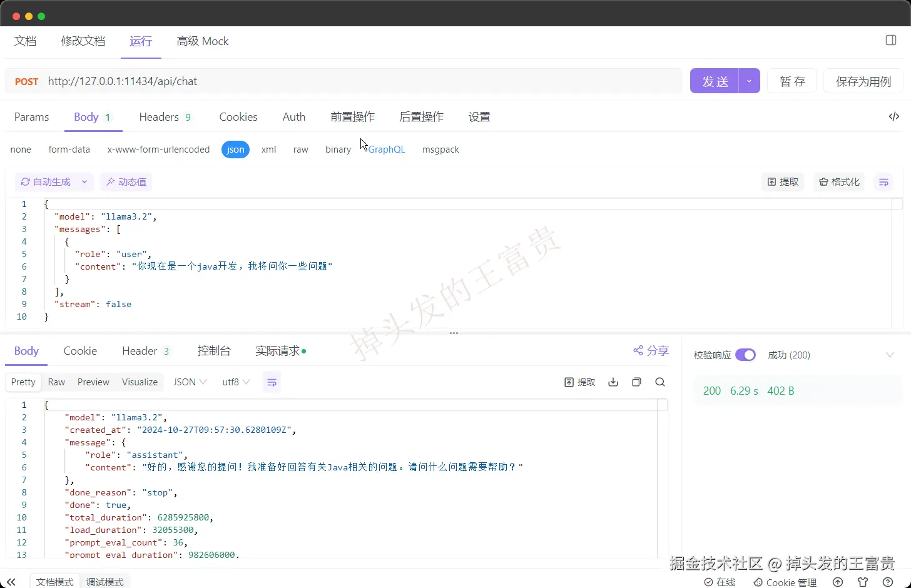Select the xml body type
Viewport: 911px width, 588px height.
269,150
